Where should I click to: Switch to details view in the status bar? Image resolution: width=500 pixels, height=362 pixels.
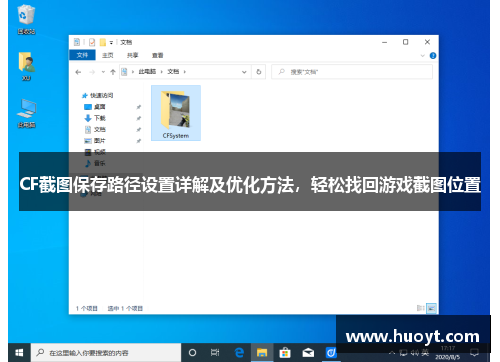tap(420, 308)
